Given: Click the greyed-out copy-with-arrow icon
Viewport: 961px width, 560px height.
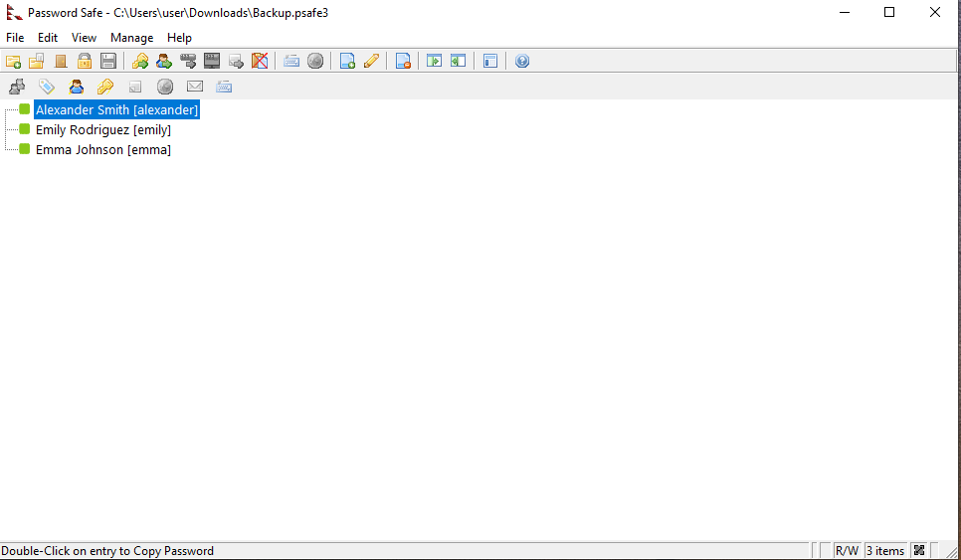Looking at the screenshot, I should point(236,62).
